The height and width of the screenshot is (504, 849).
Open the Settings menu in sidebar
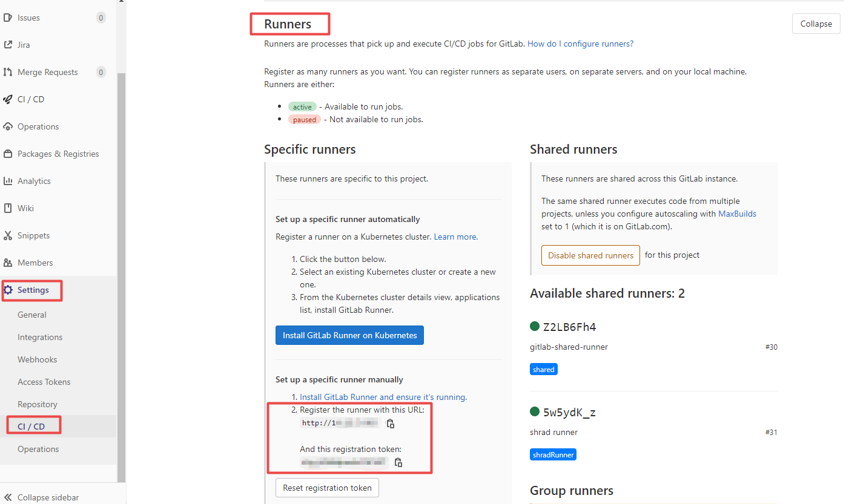click(33, 290)
